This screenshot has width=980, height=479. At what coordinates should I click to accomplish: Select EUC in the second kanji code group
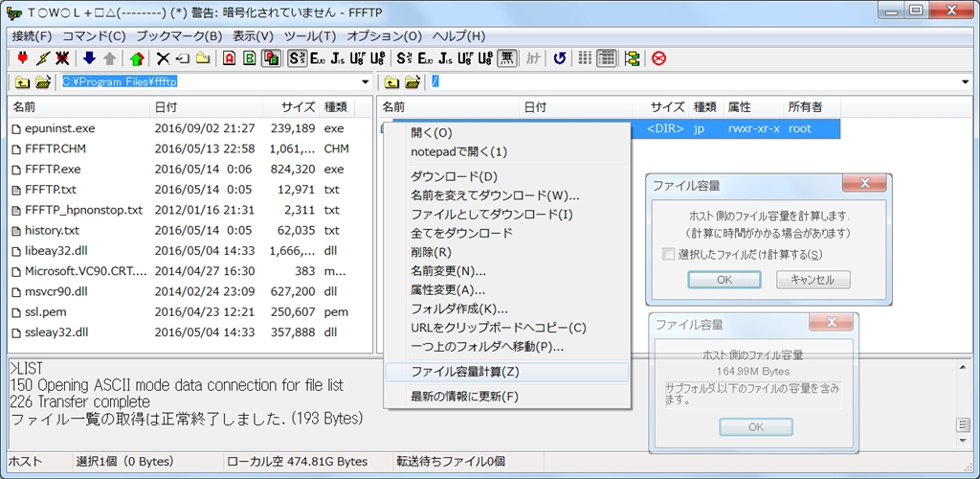click(426, 58)
